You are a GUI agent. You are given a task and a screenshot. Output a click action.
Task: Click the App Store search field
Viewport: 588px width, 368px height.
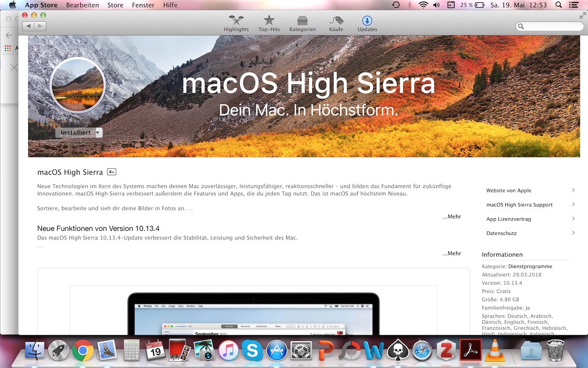[x=549, y=26]
